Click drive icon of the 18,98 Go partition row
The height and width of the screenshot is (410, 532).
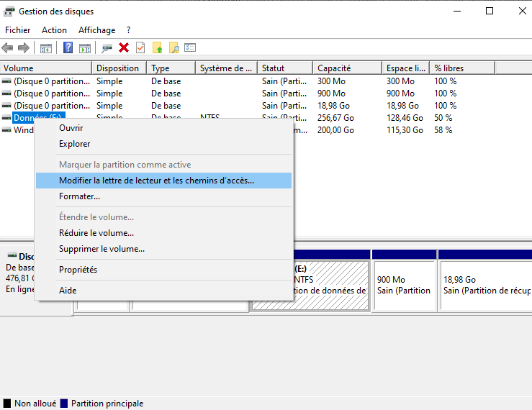[x=6, y=106]
